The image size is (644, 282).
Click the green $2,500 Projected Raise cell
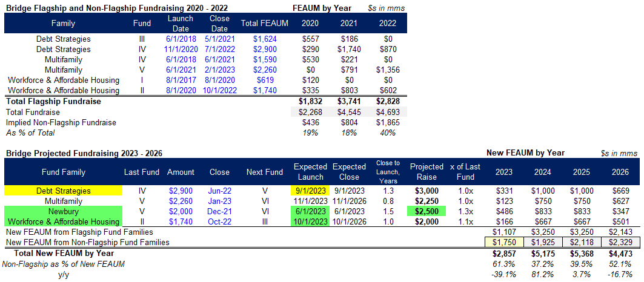point(427,211)
